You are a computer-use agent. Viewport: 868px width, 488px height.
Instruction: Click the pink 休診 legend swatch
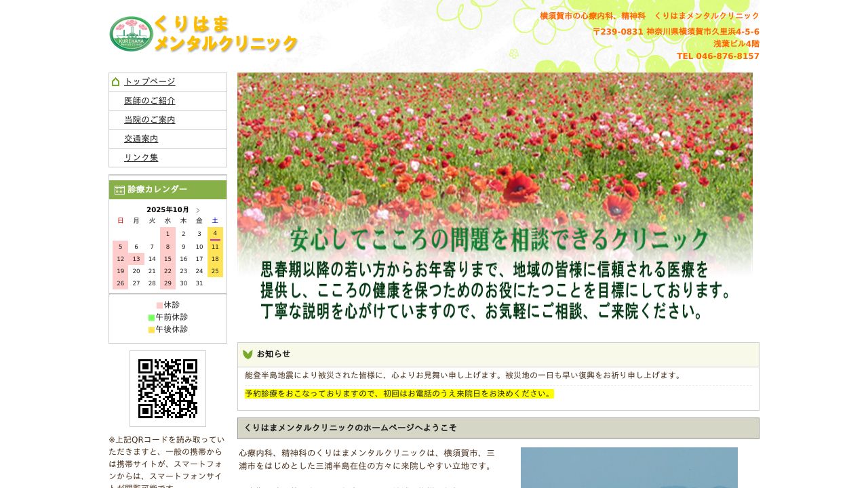coord(159,306)
